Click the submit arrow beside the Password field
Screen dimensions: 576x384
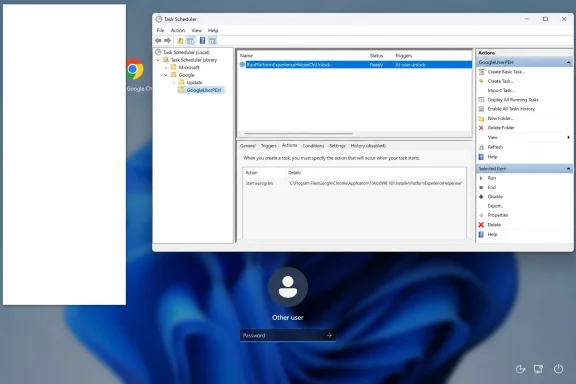pyautogui.click(x=329, y=335)
